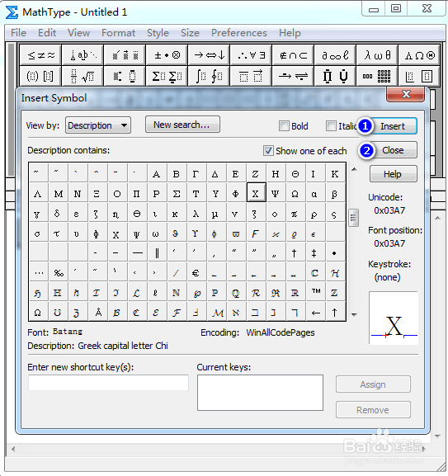Open the spaces and ellipses palette
448x476 pixels.
click(83, 55)
